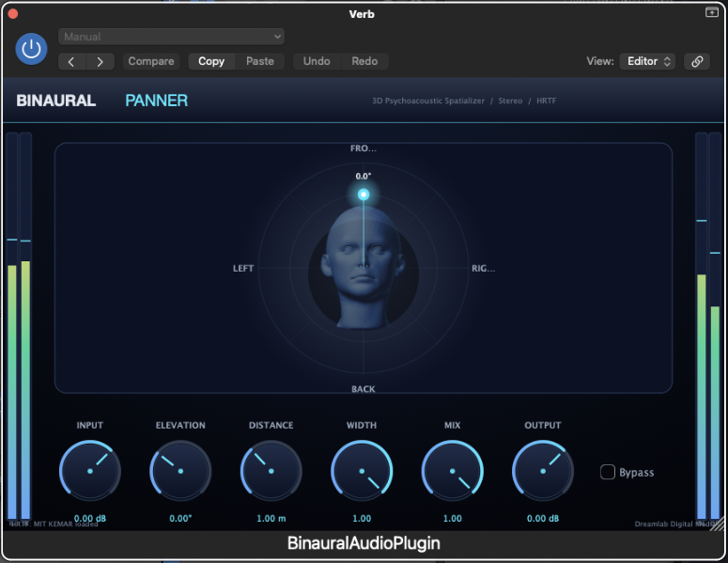Click the WIDTH knob
728x563 pixels.
362,471
